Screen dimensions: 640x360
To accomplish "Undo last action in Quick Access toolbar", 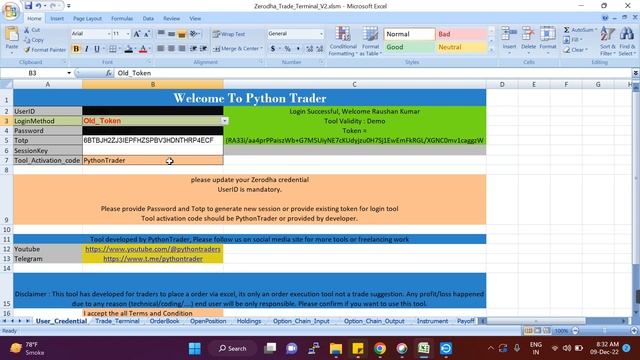I will point(38,6).
